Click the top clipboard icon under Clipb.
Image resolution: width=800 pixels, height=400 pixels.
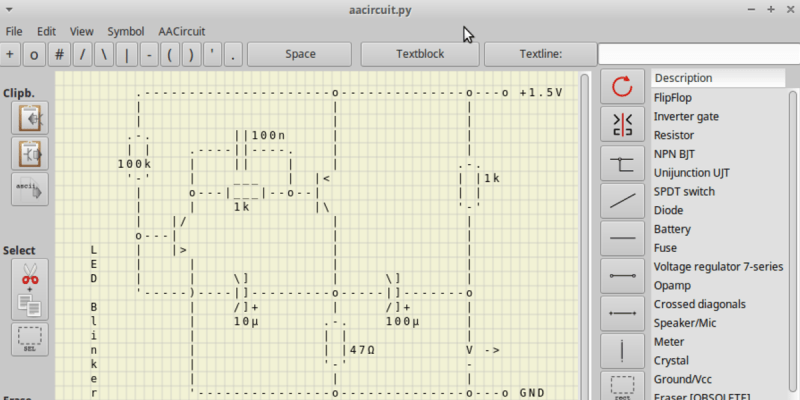30,119
